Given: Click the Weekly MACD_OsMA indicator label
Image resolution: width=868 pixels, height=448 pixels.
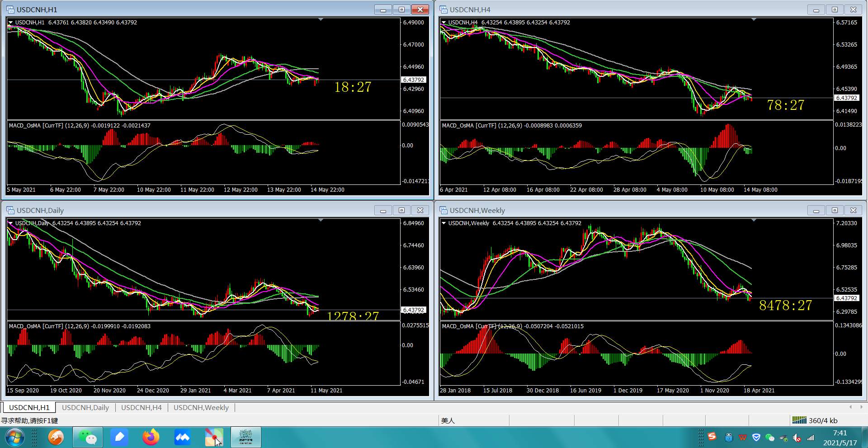Looking at the screenshot, I should [513, 326].
